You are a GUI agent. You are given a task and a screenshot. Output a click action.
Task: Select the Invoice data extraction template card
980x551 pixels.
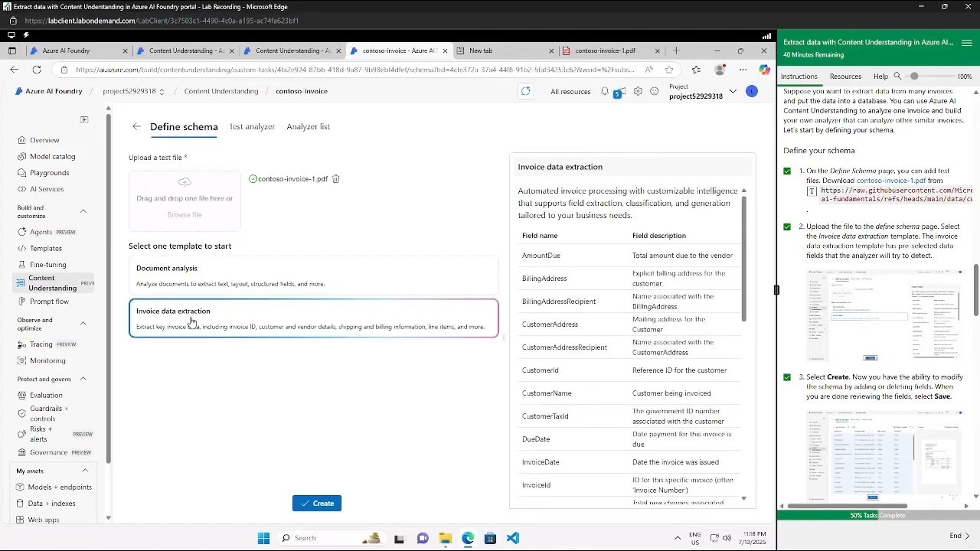(314, 318)
